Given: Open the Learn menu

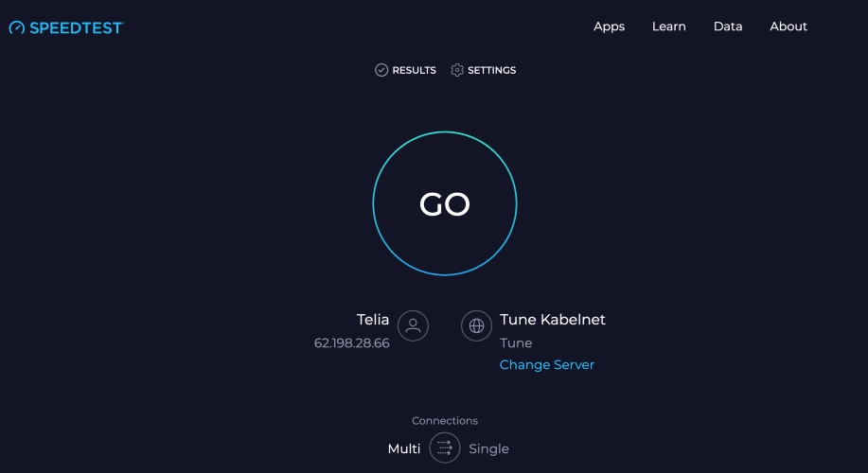Looking at the screenshot, I should pos(668,26).
